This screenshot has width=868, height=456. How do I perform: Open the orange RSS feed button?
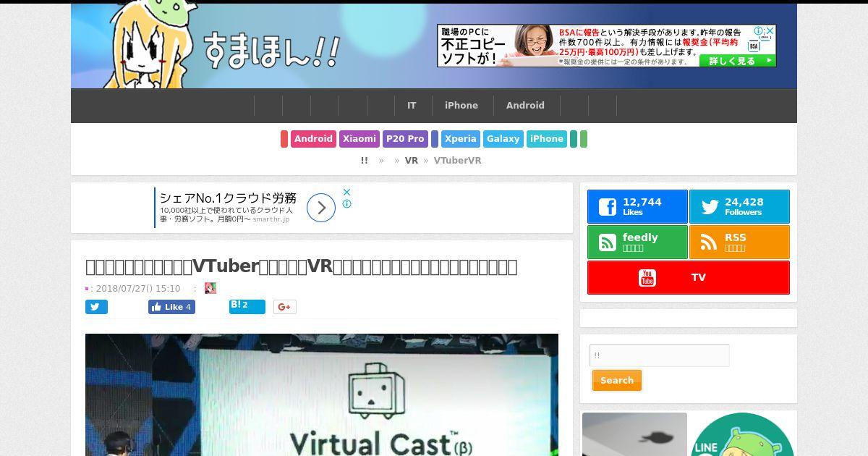tap(739, 242)
